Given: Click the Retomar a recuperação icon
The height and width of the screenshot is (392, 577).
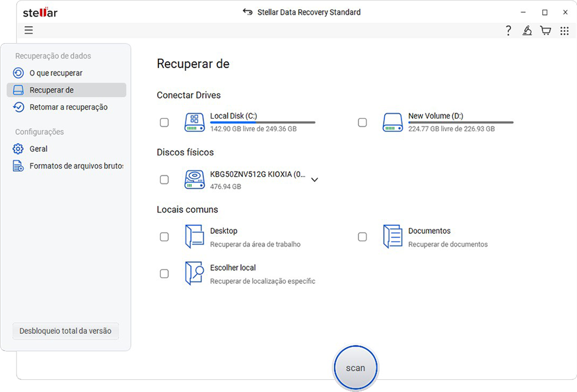Looking at the screenshot, I should pyautogui.click(x=18, y=107).
